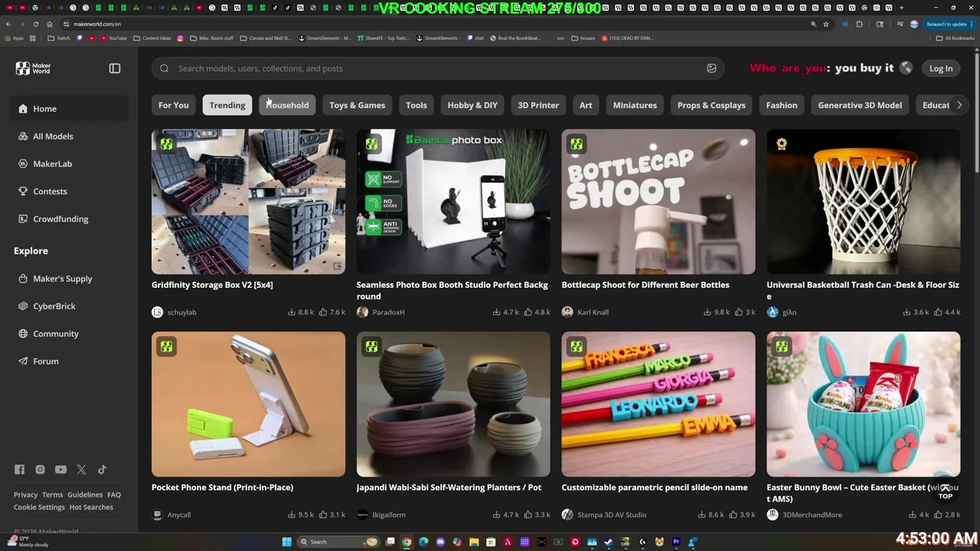980x551 pixels.
Task: Click the MakerWorld logo
Action: pyautogui.click(x=33, y=68)
